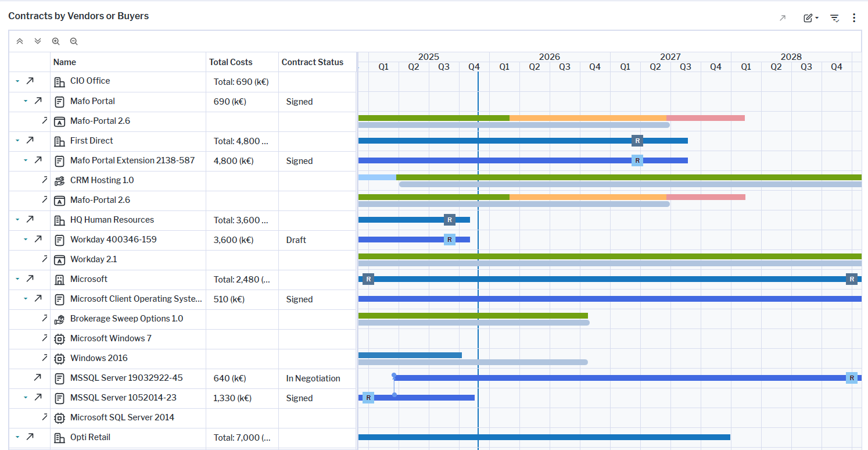This screenshot has width=868, height=450.
Task: Select the Q1 2026 timeline header
Action: [504, 66]
